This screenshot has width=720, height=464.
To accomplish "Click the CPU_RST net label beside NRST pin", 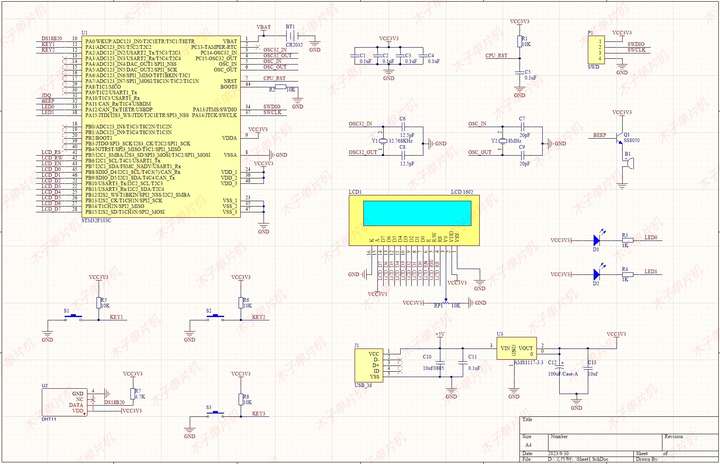I will 274,79.
